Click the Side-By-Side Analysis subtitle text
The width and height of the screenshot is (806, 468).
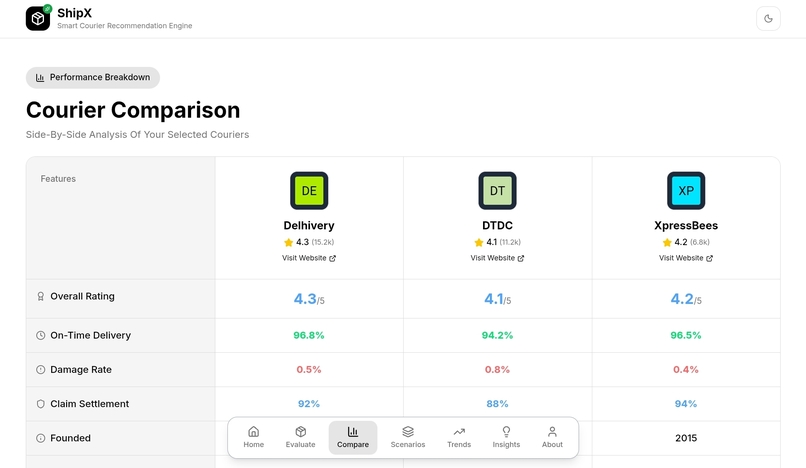click(x=138, y=135)
